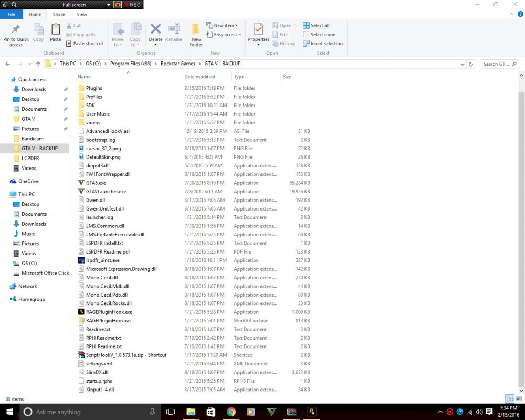Open the Help question mark icon
The image size is (525, 420).
click(x=520, y=14)
